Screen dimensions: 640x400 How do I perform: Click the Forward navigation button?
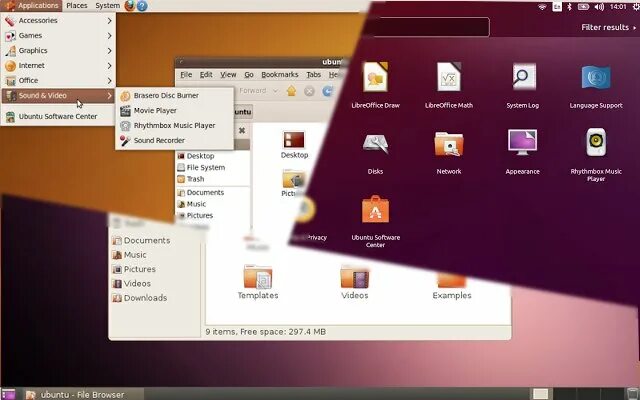252,91
